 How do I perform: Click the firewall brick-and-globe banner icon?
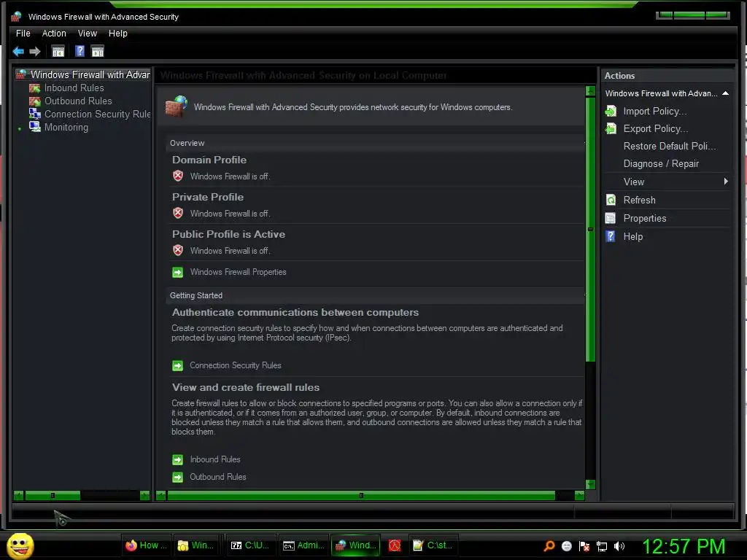pos(177,106)
